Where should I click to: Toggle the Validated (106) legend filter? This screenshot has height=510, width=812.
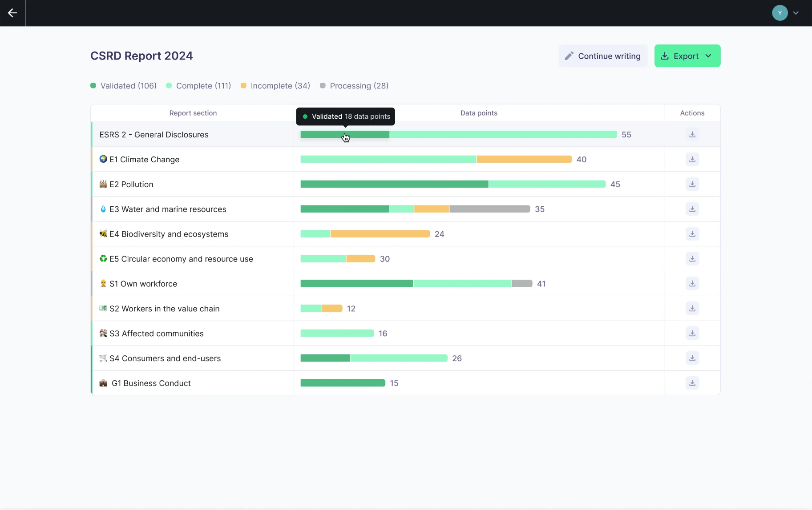point(124,86)
